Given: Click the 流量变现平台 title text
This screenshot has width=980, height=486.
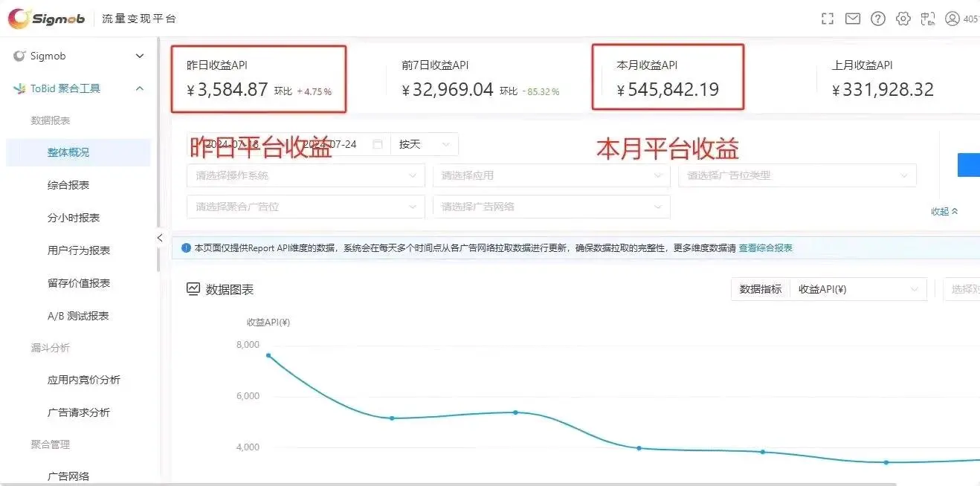Looking at the screenshot, I should click(x=140, y=19).
